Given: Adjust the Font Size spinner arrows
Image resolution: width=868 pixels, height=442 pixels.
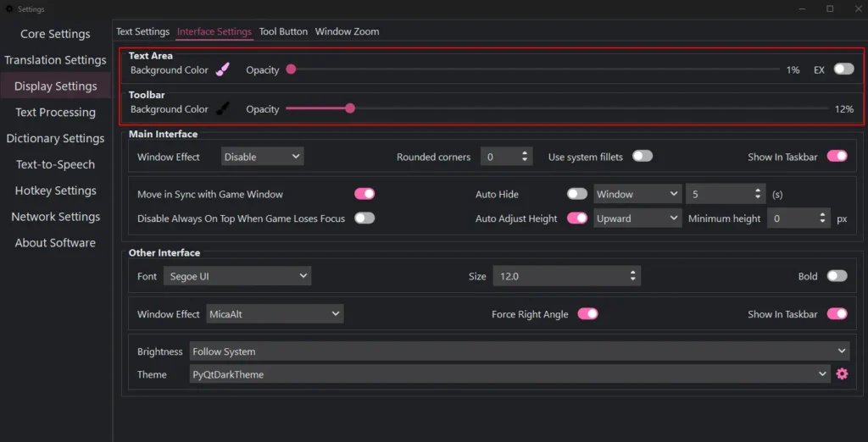Looking at the screenshot, I should pyautogui.click(x=632, y=276).
